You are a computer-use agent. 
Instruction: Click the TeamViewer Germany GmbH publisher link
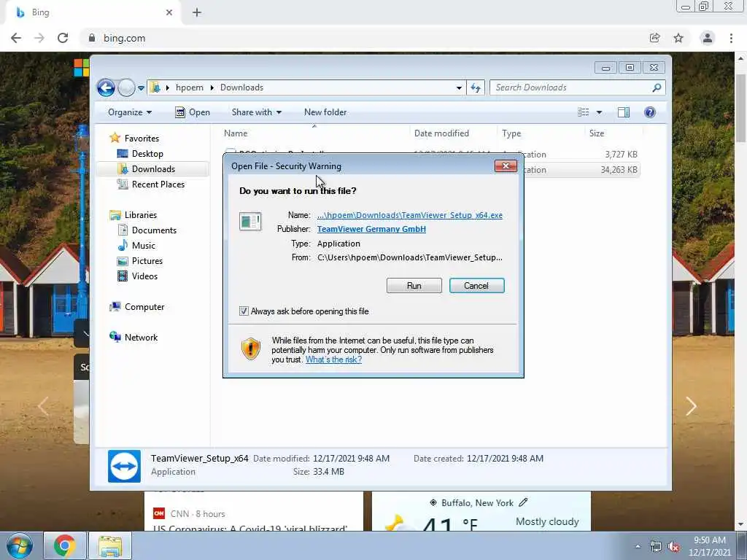coord(371,229)
